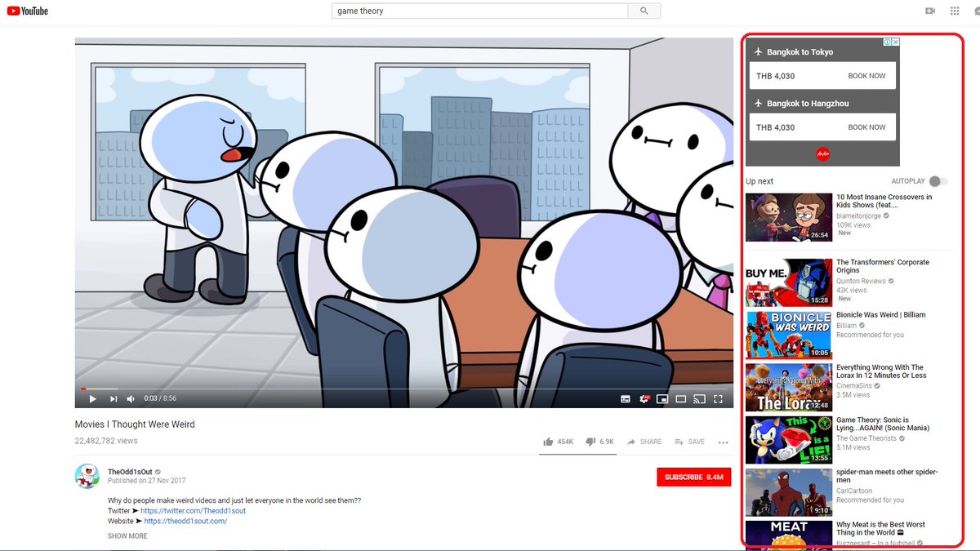Click title 'Game Theory: Sonic is Lying...AGAIN!'
The height and width of the screenshot is (551, 980).
point(883,424)
